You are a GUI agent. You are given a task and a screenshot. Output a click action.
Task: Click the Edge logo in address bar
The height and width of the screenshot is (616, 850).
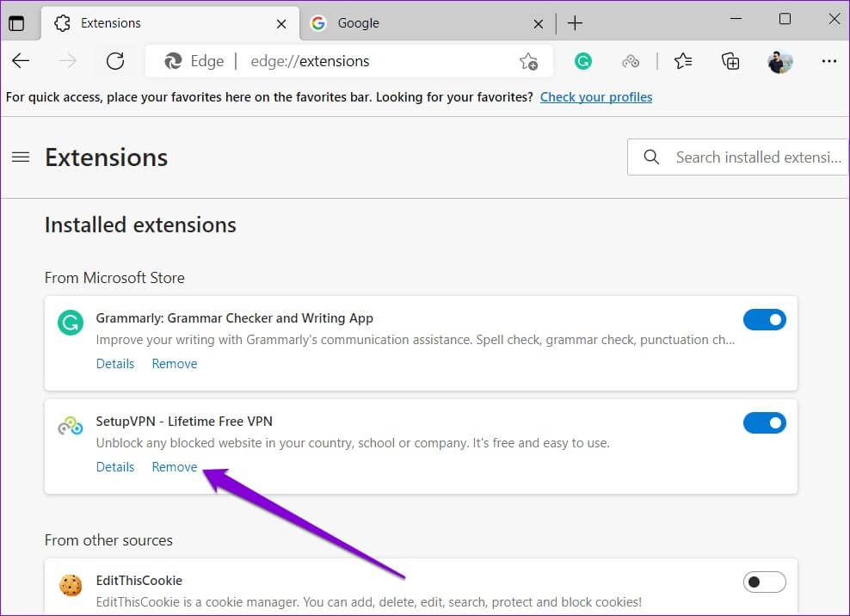[173, 61]
